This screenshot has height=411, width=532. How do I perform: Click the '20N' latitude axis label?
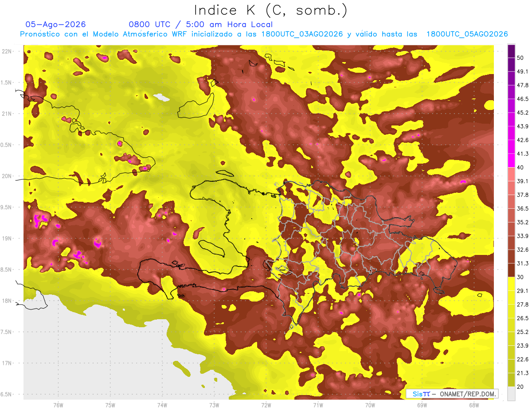tap(7, 176)
